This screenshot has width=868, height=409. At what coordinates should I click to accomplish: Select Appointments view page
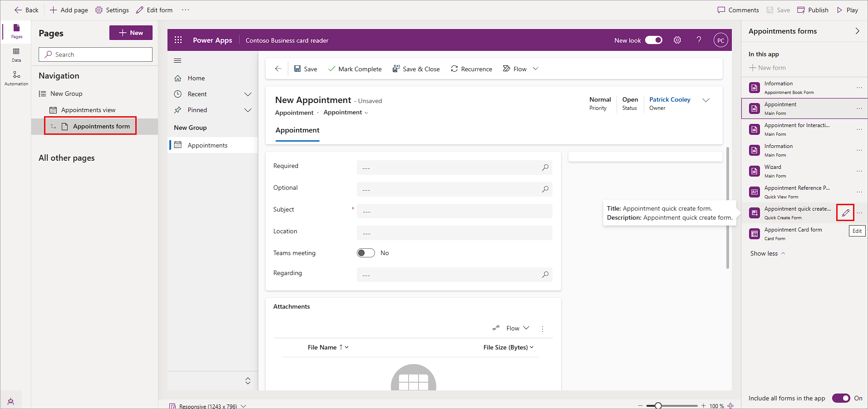coord(88,110)
